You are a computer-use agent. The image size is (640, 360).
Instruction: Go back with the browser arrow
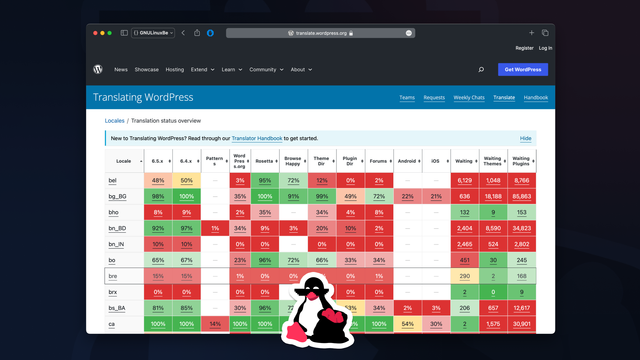tap(183, 33)
